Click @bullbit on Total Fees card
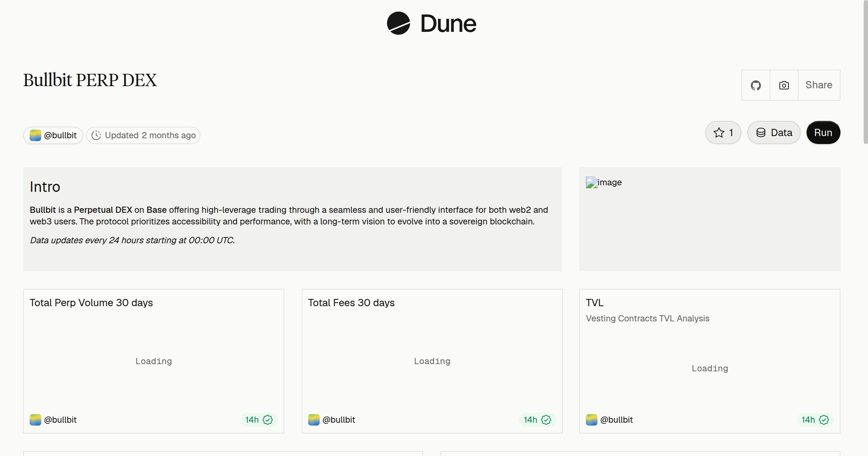 click(x=339, y=420)
